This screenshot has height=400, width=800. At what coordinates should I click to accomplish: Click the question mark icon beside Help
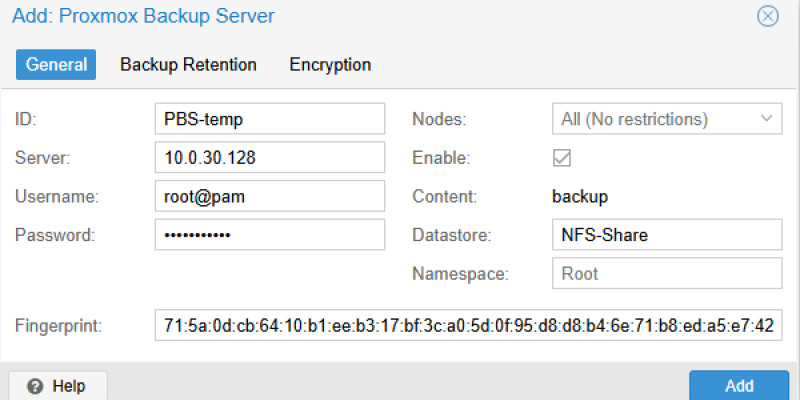click(35, 386)
